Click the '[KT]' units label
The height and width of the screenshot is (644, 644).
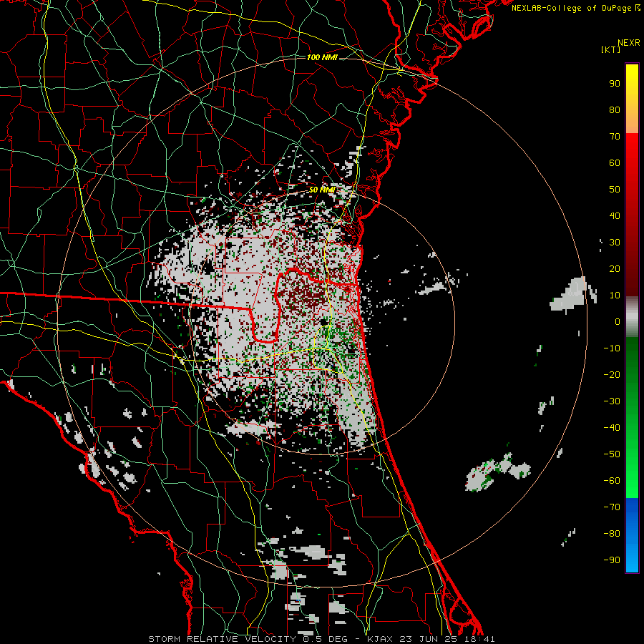click(610, 49)
